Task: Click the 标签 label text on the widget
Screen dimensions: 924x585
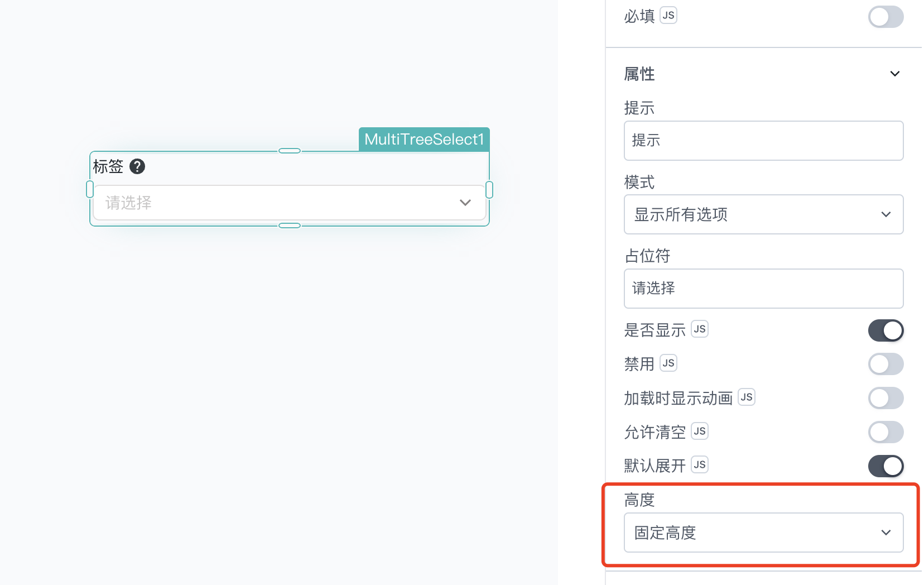Action: click(x=108, y=166)
